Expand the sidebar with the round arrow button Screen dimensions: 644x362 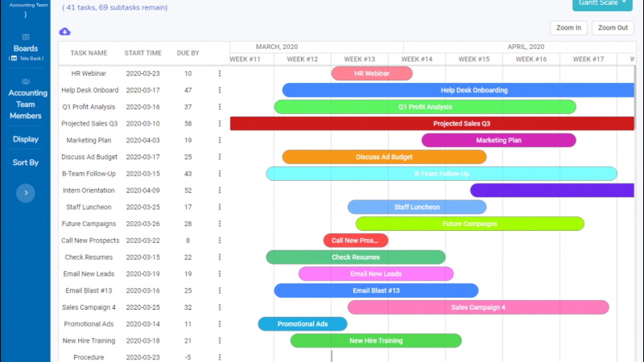(x=26, y=193)
